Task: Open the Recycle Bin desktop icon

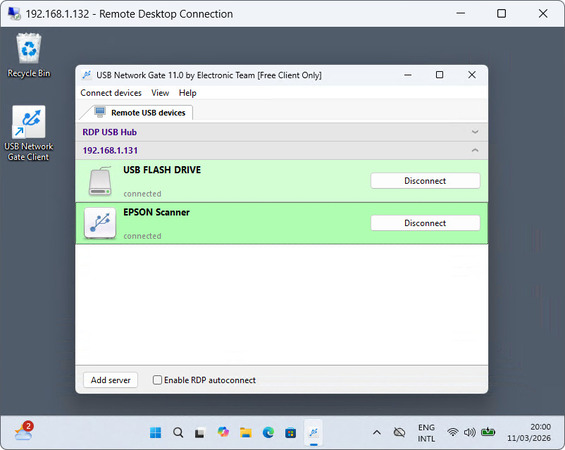Action: point(28,55)
